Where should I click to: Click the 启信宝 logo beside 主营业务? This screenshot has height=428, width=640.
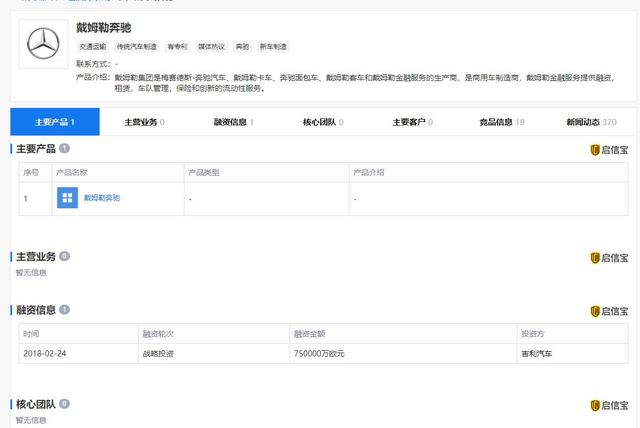609,258
